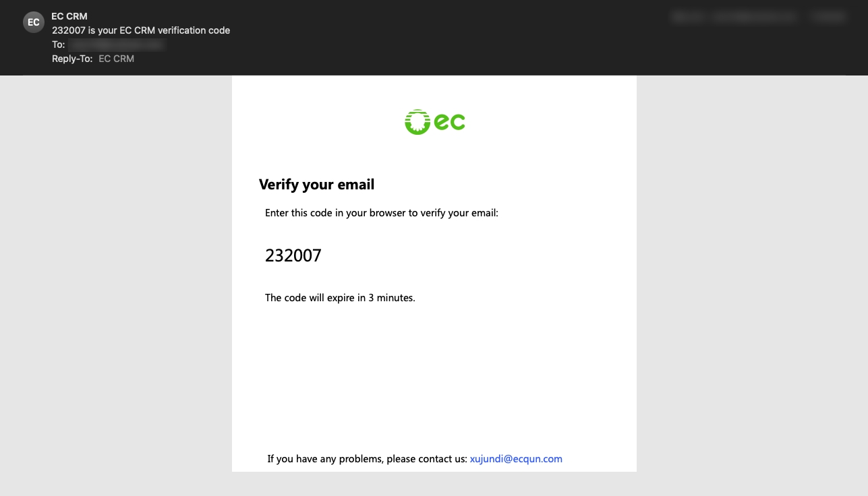Click the rightmost blurred header item

(828, 17)
